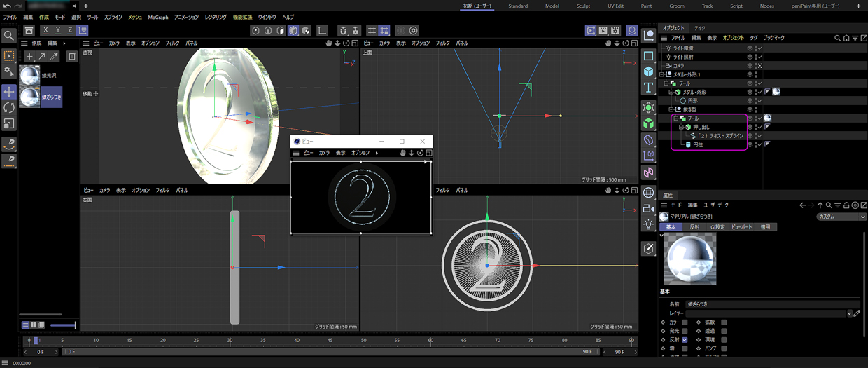Select the Scale tool
This screenshot has height=368, width=868.
tap(9, 124)
